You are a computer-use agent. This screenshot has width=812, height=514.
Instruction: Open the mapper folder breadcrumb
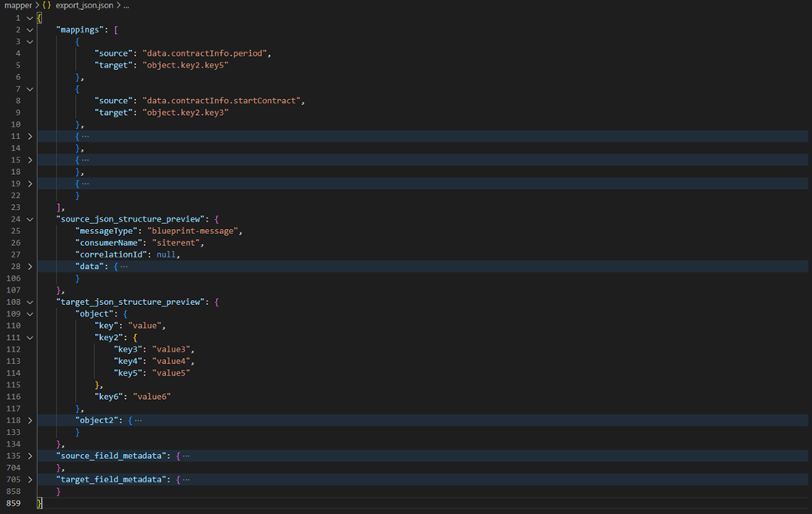(18, 6)
